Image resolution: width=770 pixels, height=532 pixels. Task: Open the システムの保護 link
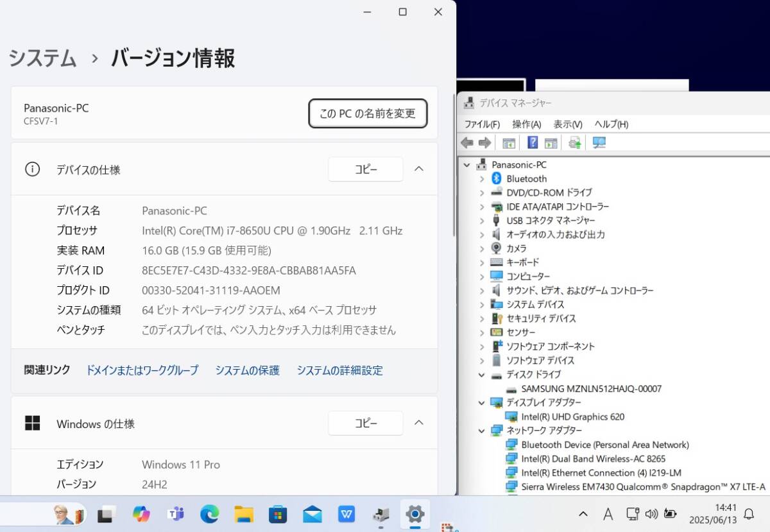247,370
